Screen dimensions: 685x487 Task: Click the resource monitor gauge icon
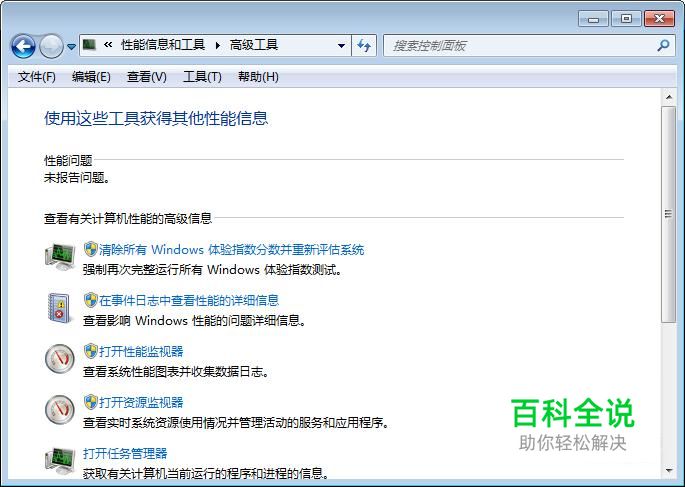point(60,409)
